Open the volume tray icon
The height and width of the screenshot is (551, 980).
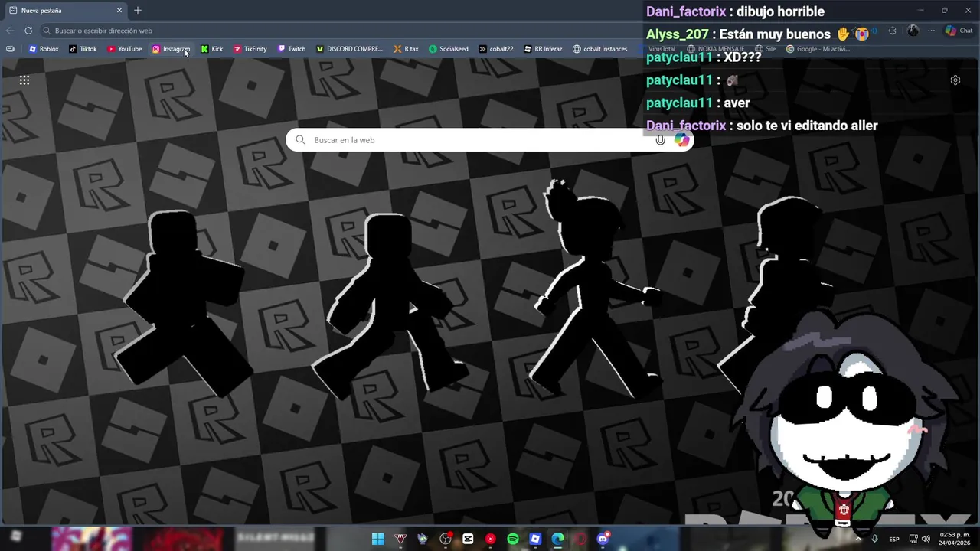(x=926, y=539)
